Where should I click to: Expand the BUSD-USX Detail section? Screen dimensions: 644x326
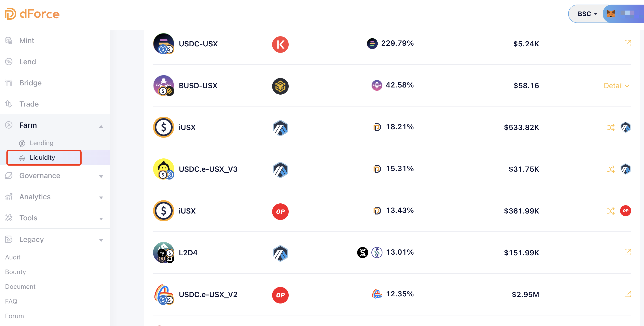tap(616, 86)
